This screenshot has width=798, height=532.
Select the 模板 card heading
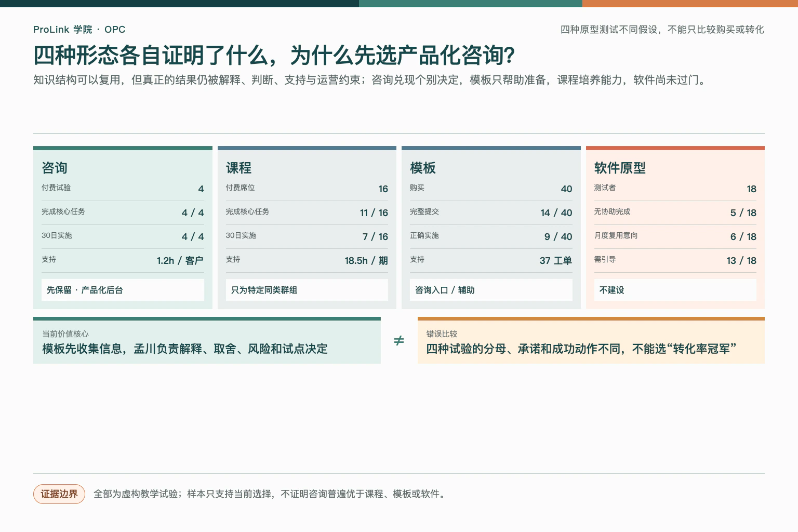(423, 168)
